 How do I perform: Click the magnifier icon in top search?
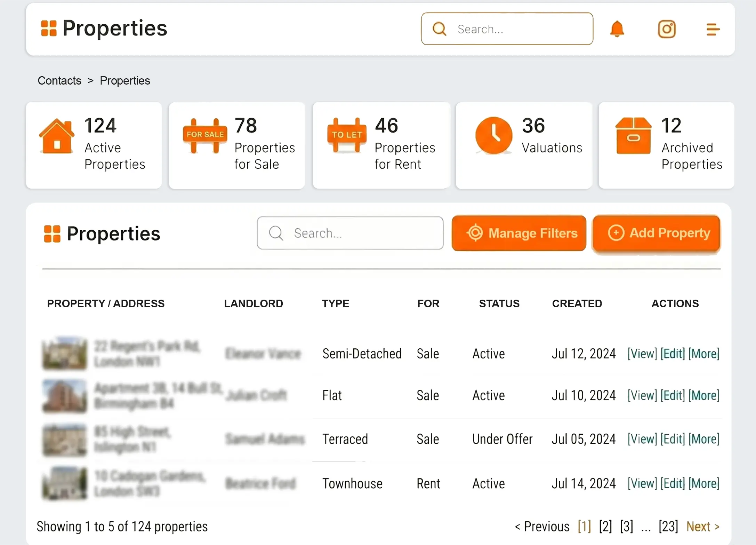click(439, 29)
